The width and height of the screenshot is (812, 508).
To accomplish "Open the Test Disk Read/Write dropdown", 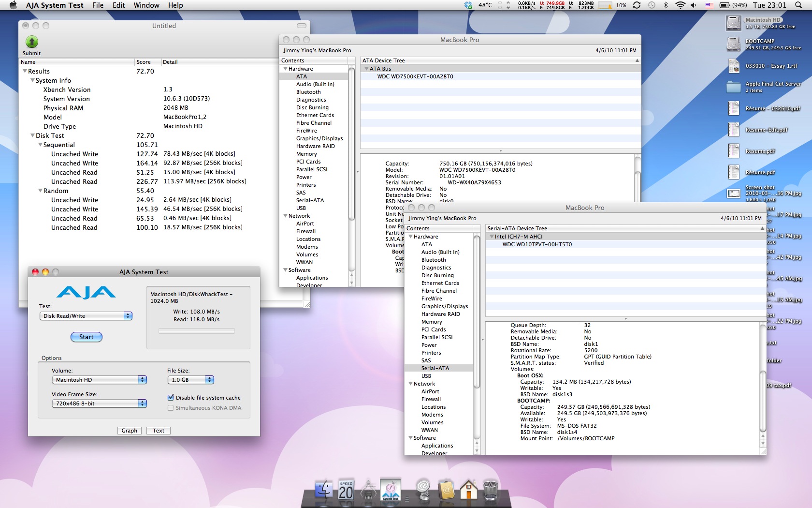I will [x=86, y=316].
